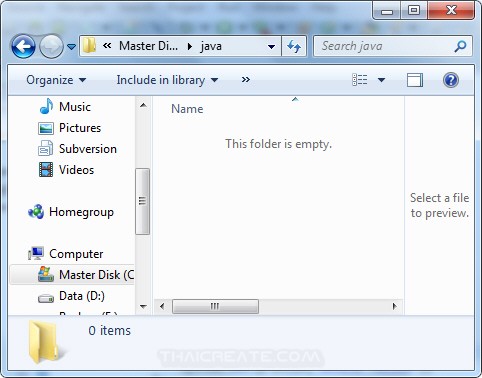Toggle the preview pane button
Screen dimensions: 482x378
415,80
